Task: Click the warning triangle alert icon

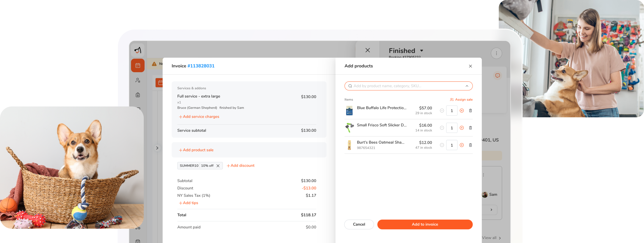Action: [x=154, y=64]
